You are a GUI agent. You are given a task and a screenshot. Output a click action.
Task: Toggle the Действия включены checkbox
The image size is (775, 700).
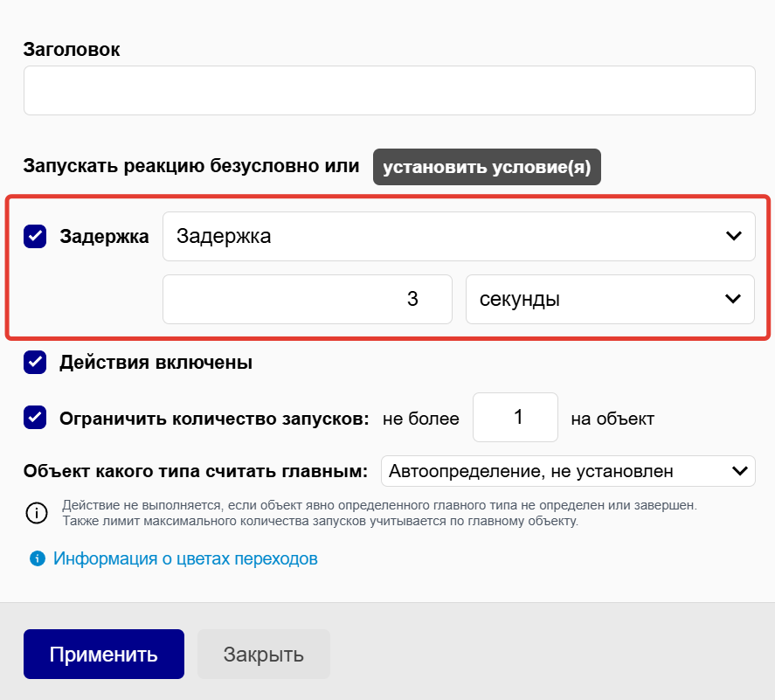[x=35, y=362]
